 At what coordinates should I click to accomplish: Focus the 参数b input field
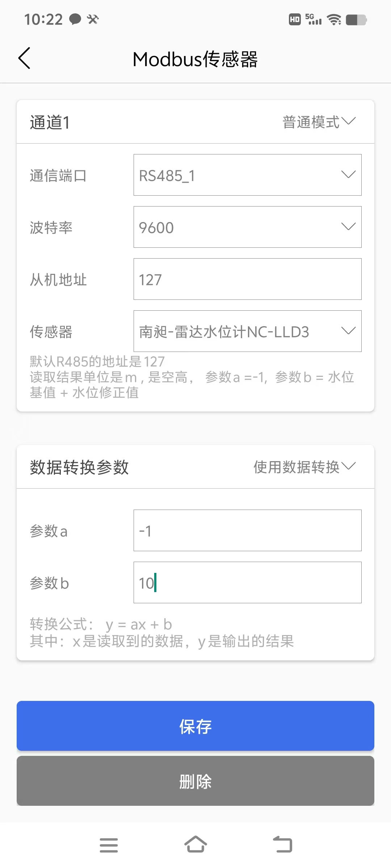248,583
